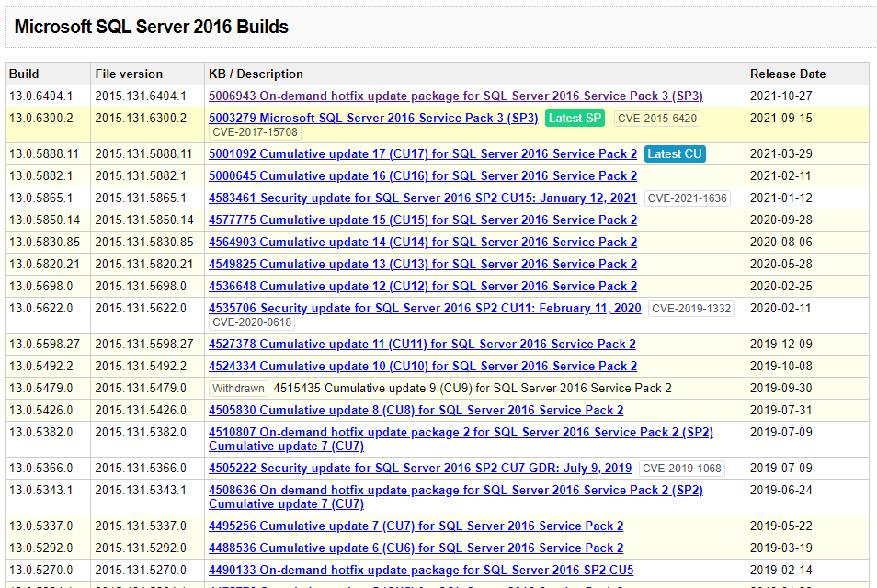Select release date 2021-03-29
The height and width of the screenshot is (588, 877).
click(780, 154)
